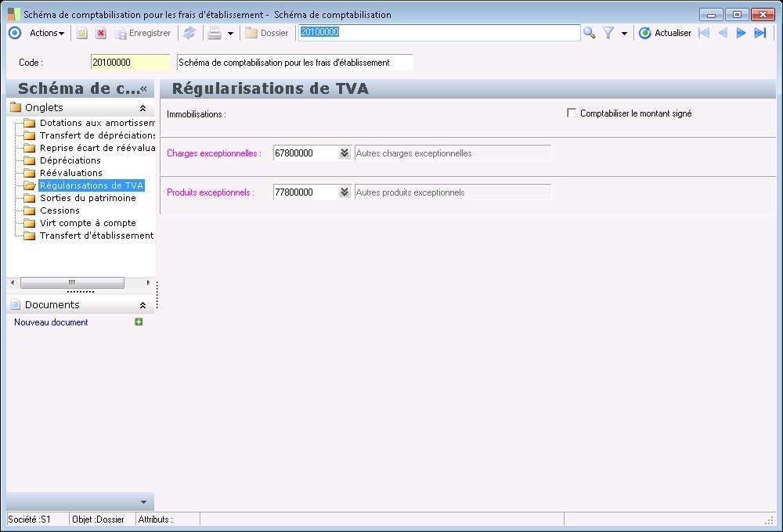Select Transfert d'établissement item
Viewport: 783px width, 532px height.
tap(96, 235)
